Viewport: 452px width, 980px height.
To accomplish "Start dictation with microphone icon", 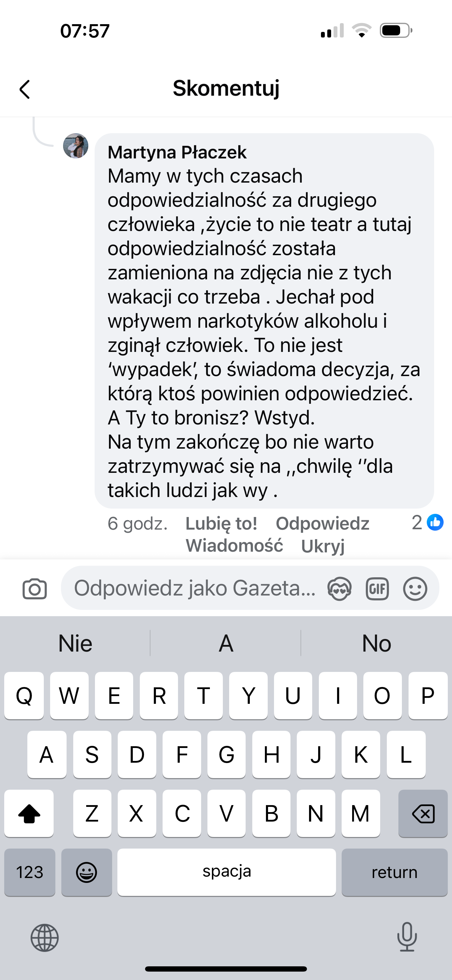I will point(407,937).
